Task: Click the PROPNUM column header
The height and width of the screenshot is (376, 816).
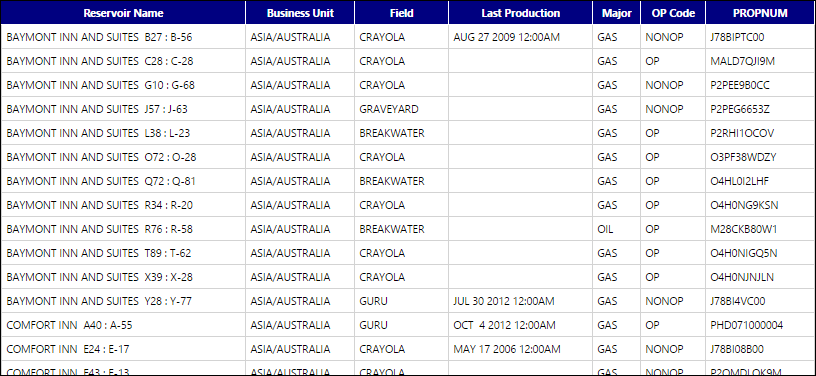Action: [760, 13]
